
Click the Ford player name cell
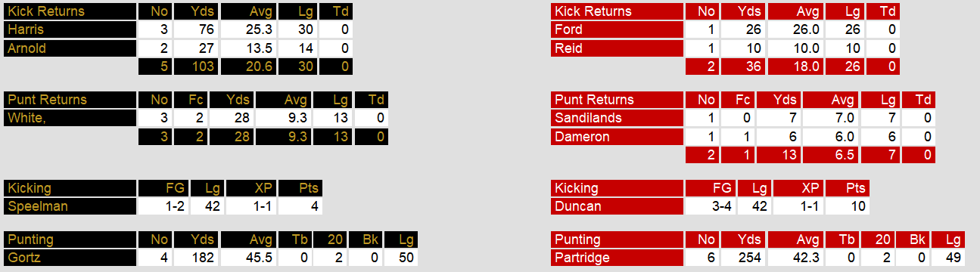(617, 30)
